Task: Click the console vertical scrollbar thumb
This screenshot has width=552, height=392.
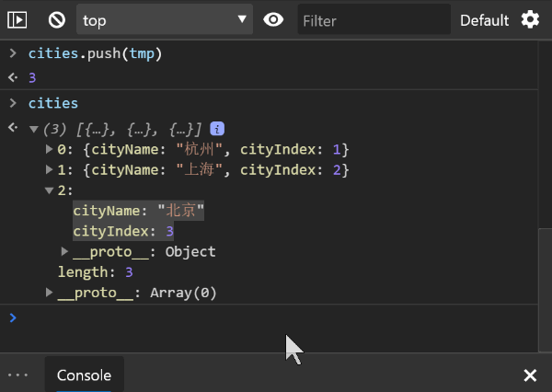Action: [x=545, y=290]
